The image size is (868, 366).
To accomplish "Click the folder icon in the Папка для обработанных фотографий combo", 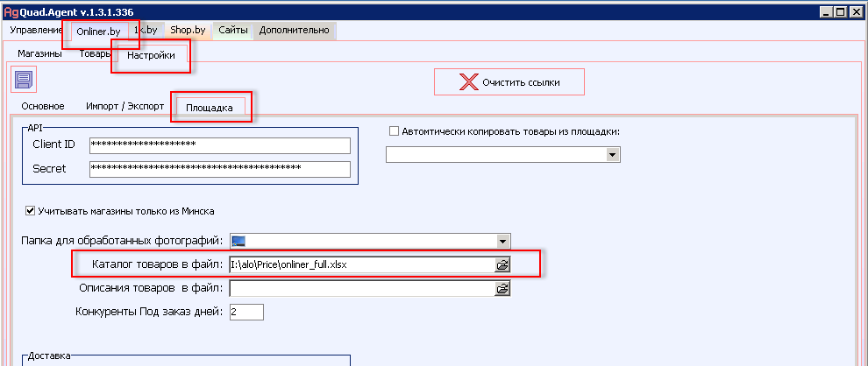I will click(x=238, y=241).
